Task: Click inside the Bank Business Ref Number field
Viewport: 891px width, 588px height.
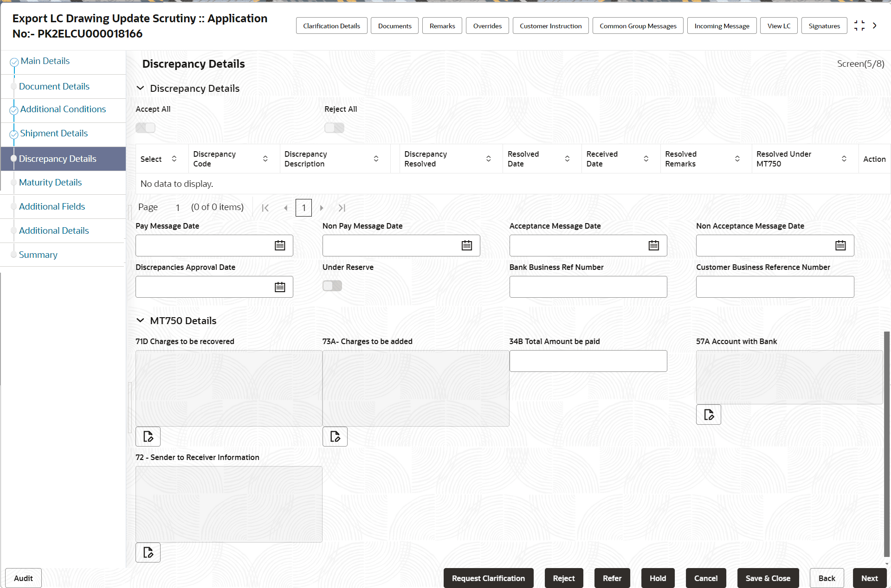Action: 588,287
